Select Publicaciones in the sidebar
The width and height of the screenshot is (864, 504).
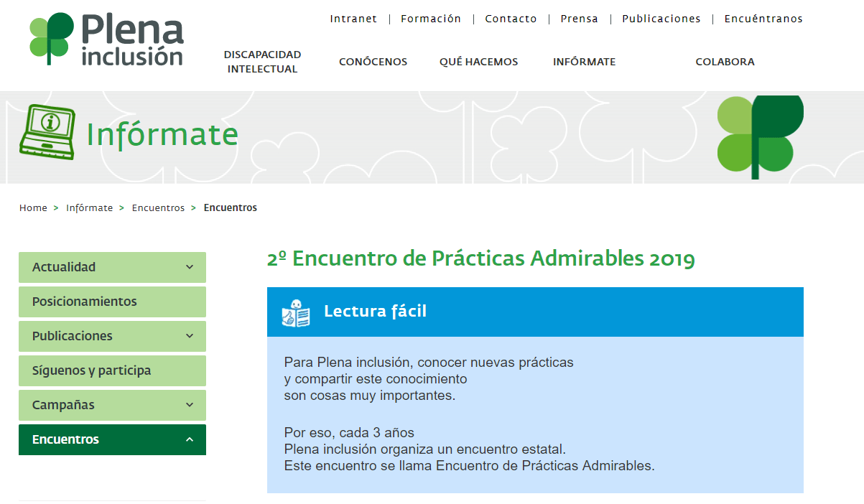[x=112, y=336]
